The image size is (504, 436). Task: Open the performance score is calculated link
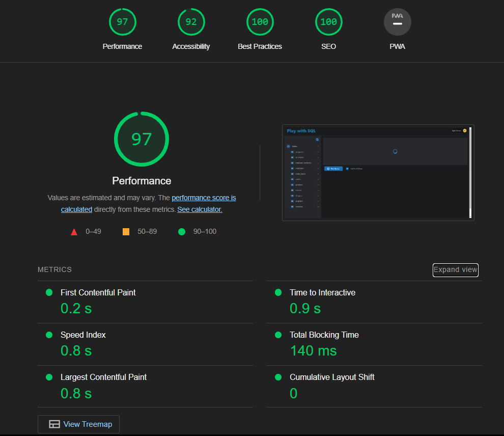[x=204, y=198]
